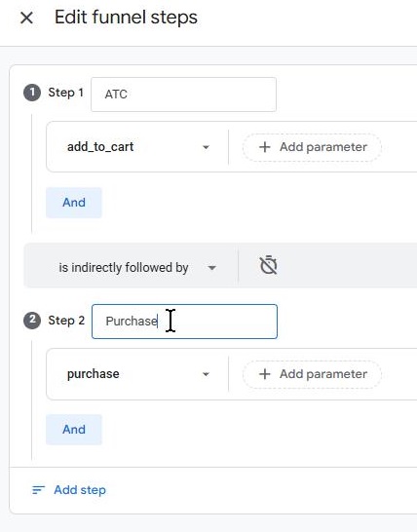The width and height of the screenshot is (417, 532).
Task: Click the caret arrow next to purchase
Action: coord(206,374)
